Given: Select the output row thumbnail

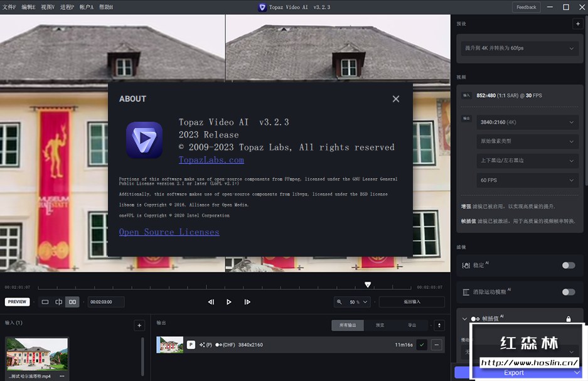Looking at the screenshot, I should pos(170,345).
